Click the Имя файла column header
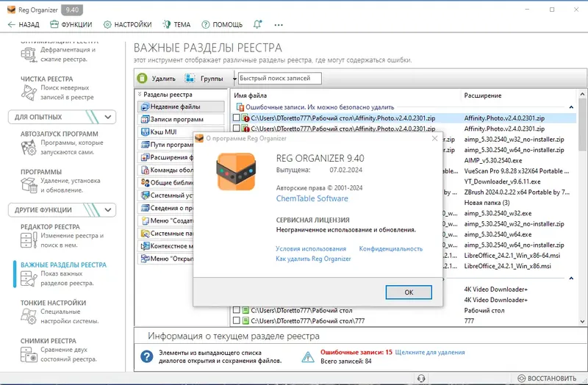 click(x=251, y=96)
